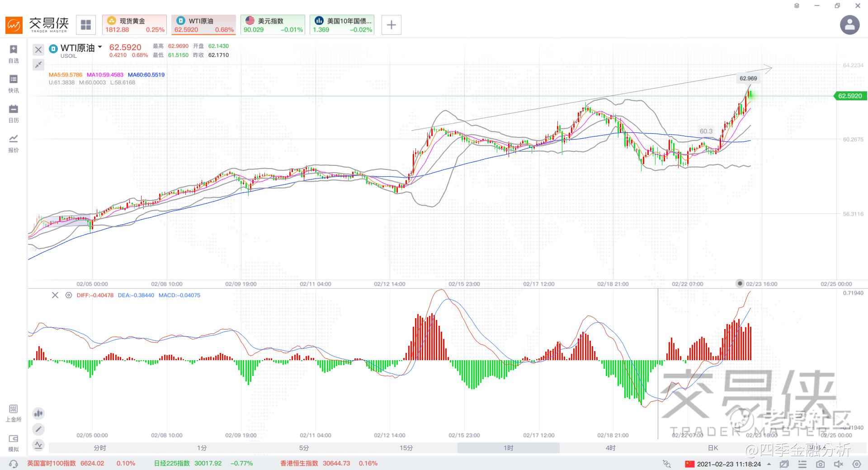Click the 日经225指数 ticker
Image resolution: width=868 pixels, height=470 pixels.
(203, 464)
